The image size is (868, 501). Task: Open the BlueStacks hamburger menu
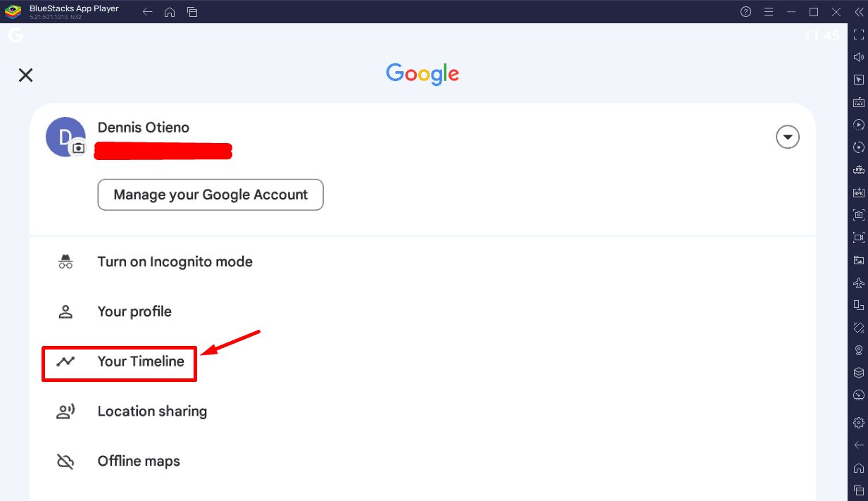click(x=769, y=12)
